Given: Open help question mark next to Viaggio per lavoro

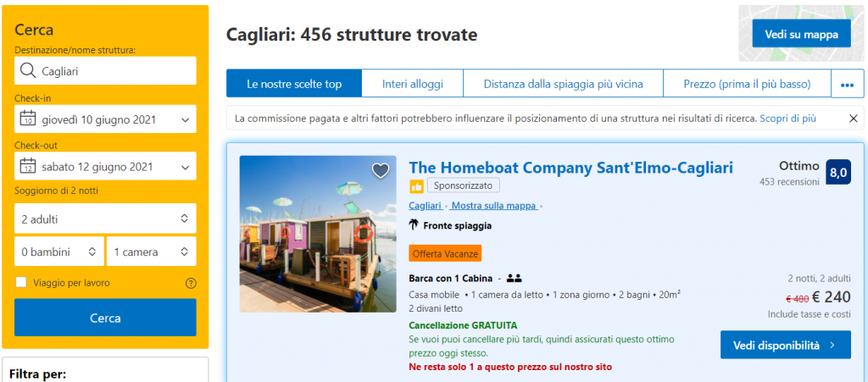Looking at the screenshot, I should tap(191, 284).
